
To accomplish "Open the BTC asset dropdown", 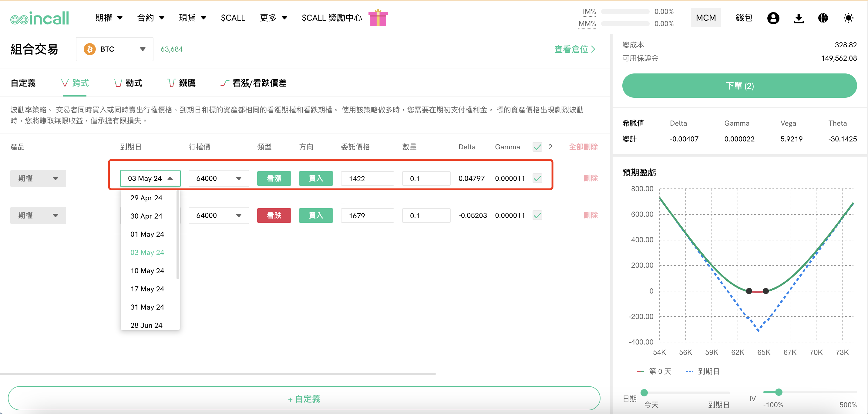I will click(115, 49).
